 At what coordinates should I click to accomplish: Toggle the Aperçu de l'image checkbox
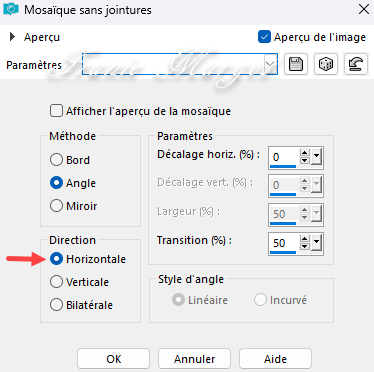[264, 37]
